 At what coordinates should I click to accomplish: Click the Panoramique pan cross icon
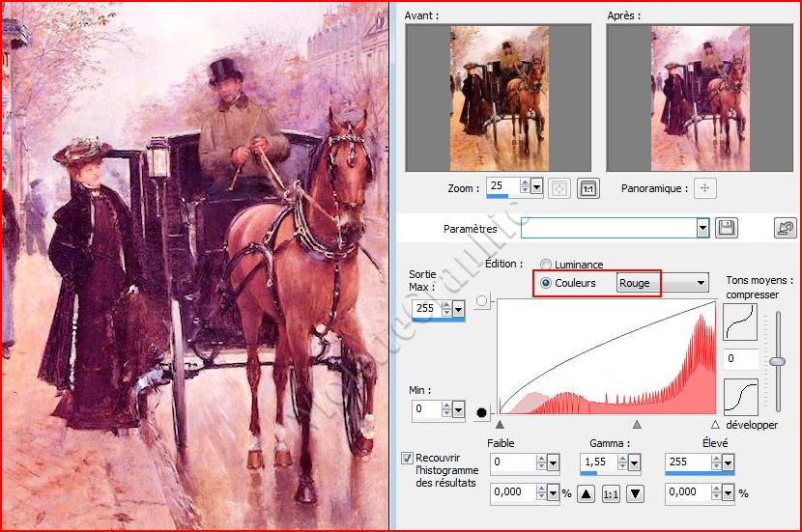point(705,188)
